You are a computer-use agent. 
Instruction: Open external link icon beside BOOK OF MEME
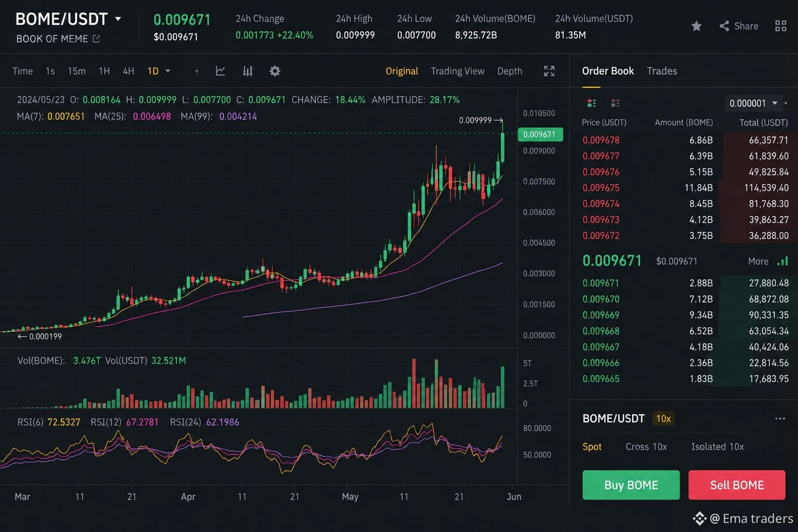click(96, 38)
